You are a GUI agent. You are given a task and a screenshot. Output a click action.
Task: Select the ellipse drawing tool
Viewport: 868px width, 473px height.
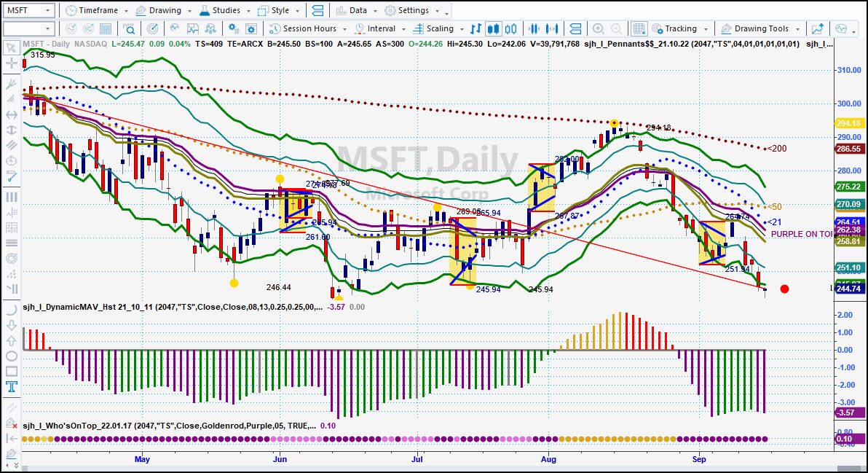[11, 356]
